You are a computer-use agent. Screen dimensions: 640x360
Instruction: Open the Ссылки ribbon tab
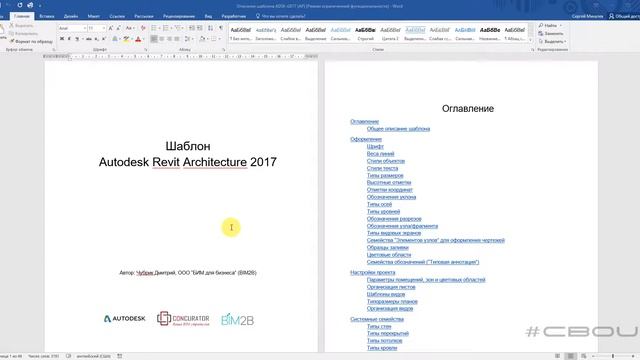[x=117, y=16]
